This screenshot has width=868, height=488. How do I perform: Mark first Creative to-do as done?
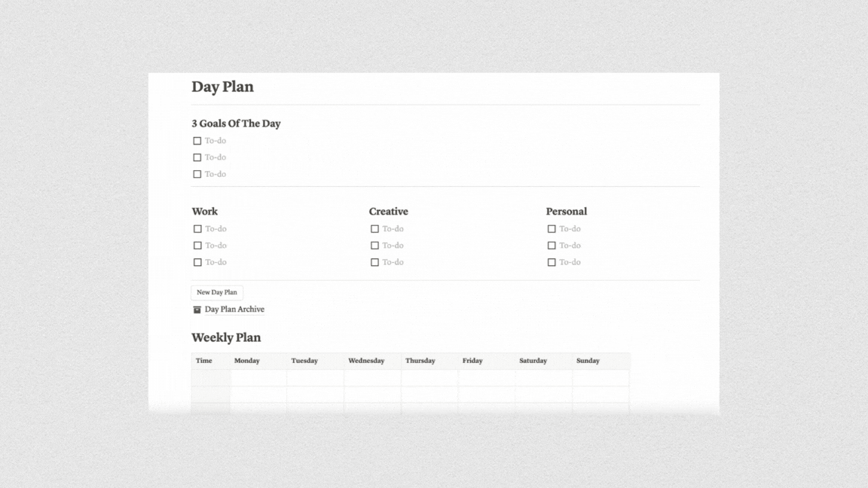[x=374, y=229]
